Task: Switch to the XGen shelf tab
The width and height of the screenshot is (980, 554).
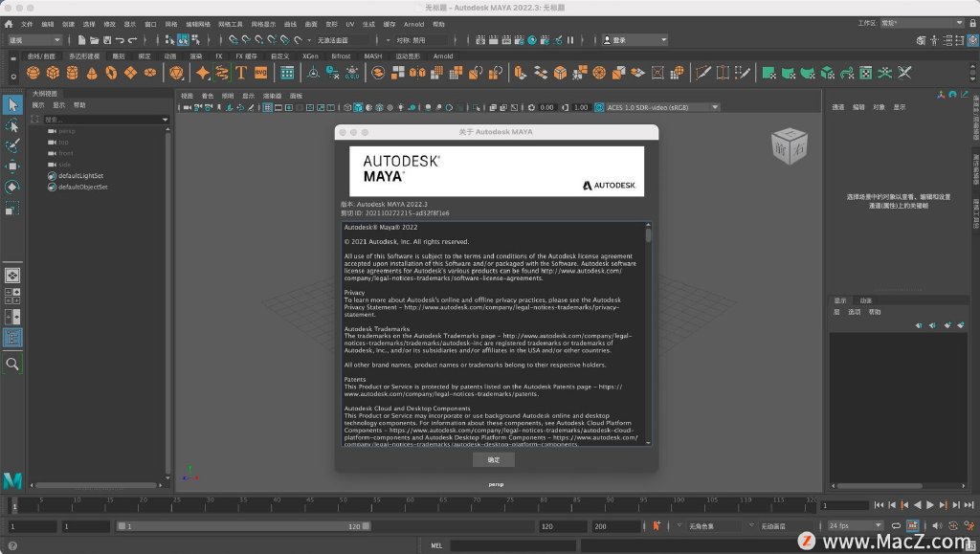Action: point(311,56)
